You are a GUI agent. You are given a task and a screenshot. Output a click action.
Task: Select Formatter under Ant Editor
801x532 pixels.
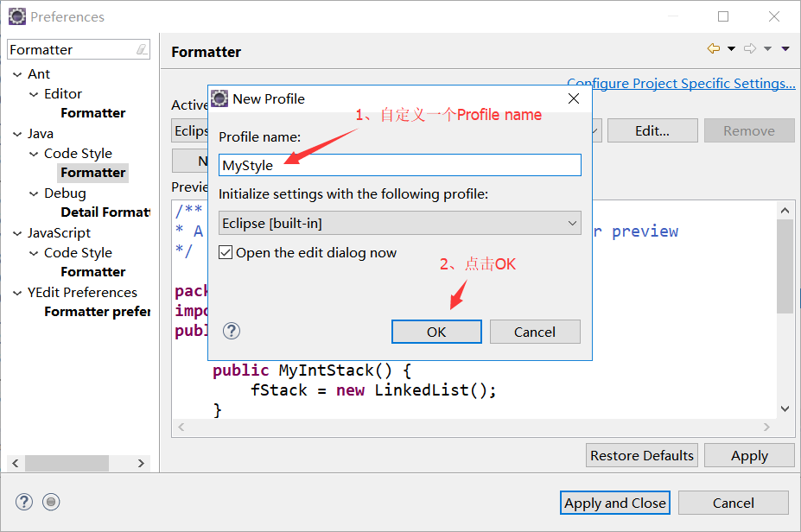93,113
